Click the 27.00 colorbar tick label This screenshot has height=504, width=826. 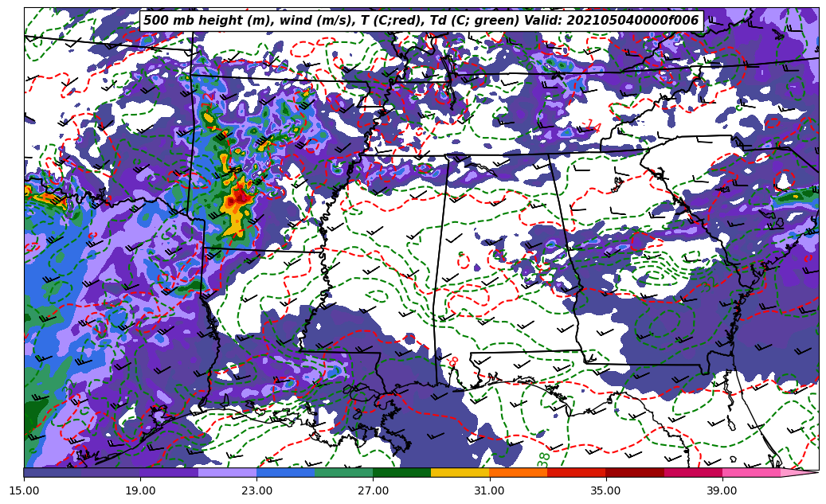pyautogui.click(x=373, y=490)
